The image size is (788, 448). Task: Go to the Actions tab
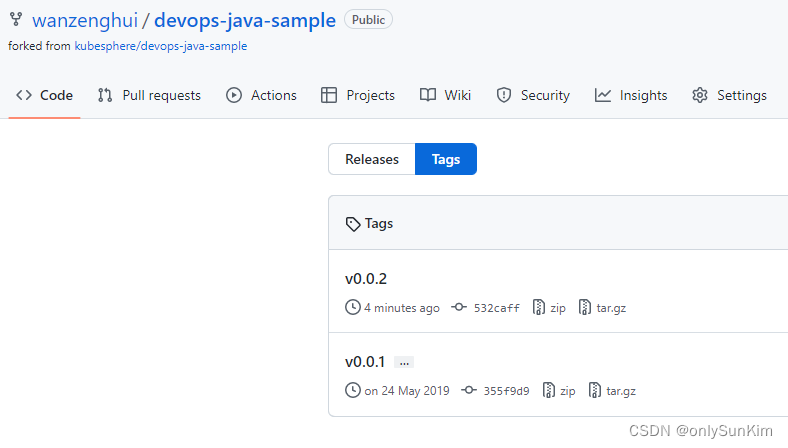pyautogui.click(x=261, y=95)
